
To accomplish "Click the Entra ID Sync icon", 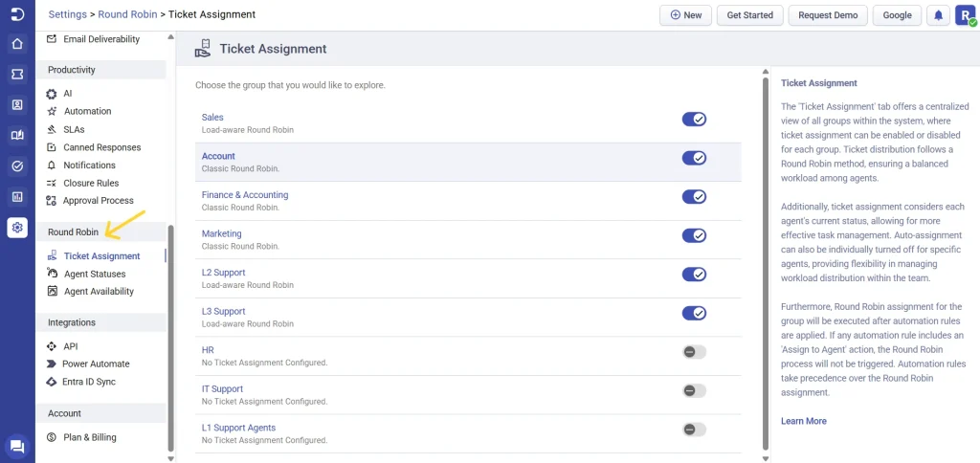I will click(x=52, y=382).
